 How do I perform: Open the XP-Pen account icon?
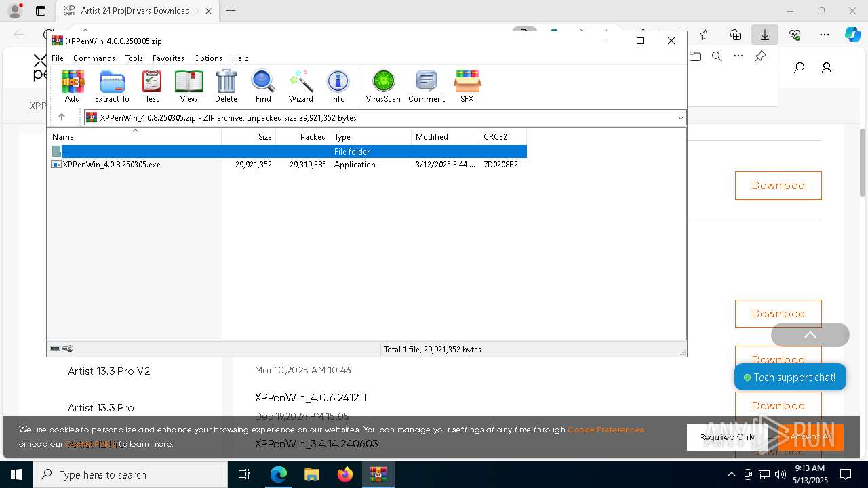[x=827, y=68]
